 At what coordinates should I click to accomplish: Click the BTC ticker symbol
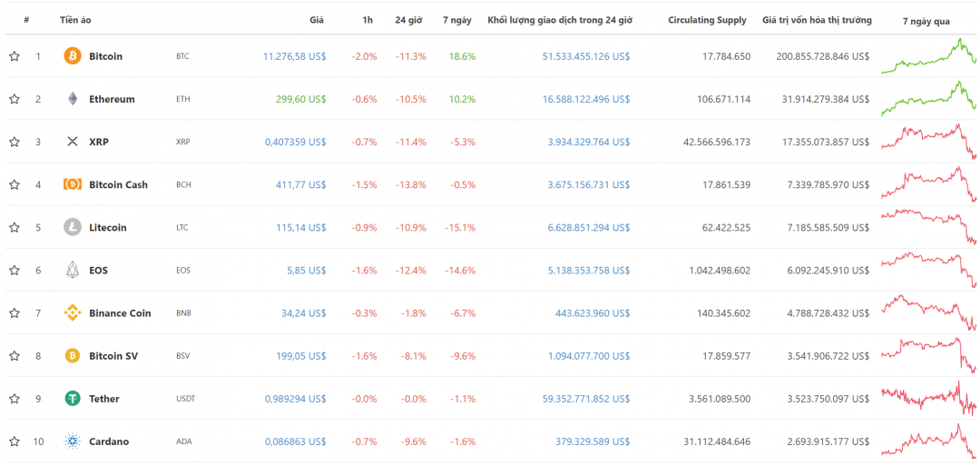pos(182,56)
